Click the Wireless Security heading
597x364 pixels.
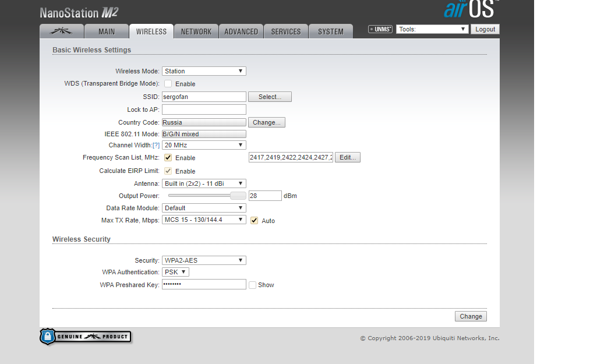(82, 239)
